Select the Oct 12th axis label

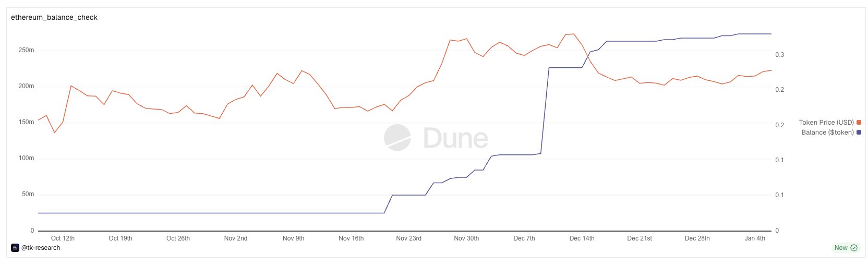tap(63, 238)
